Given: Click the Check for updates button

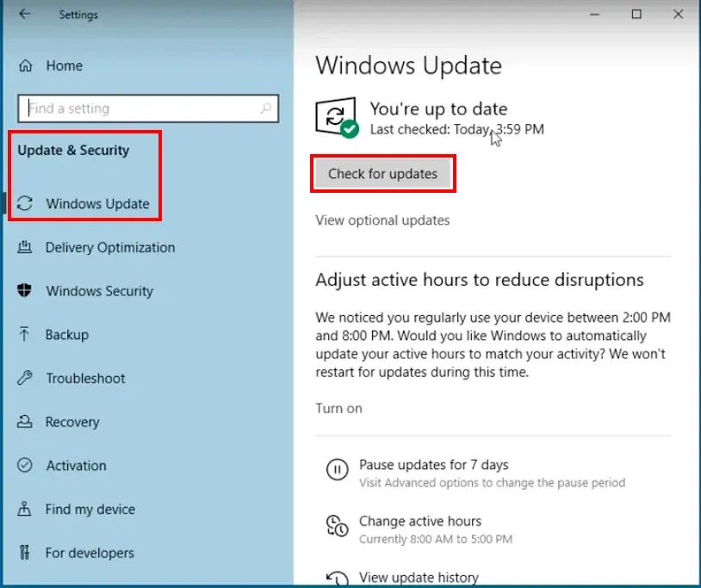Looking at the screenshot, I should click(x=382, y=174).
